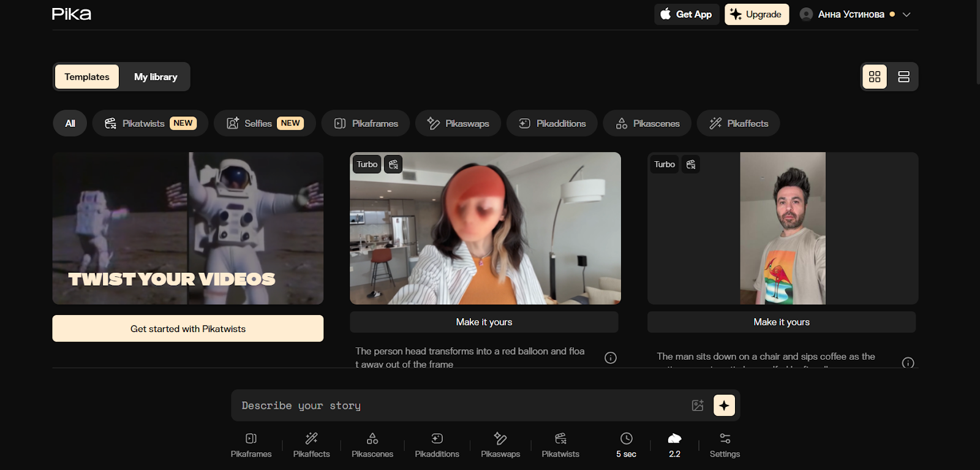Select Pikaffects tool in bottom bar
980x470 pixels.
tap(312, 445)
